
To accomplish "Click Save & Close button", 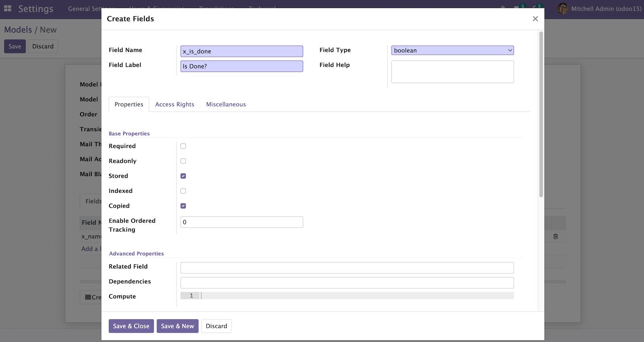I will tap(131, 326).
